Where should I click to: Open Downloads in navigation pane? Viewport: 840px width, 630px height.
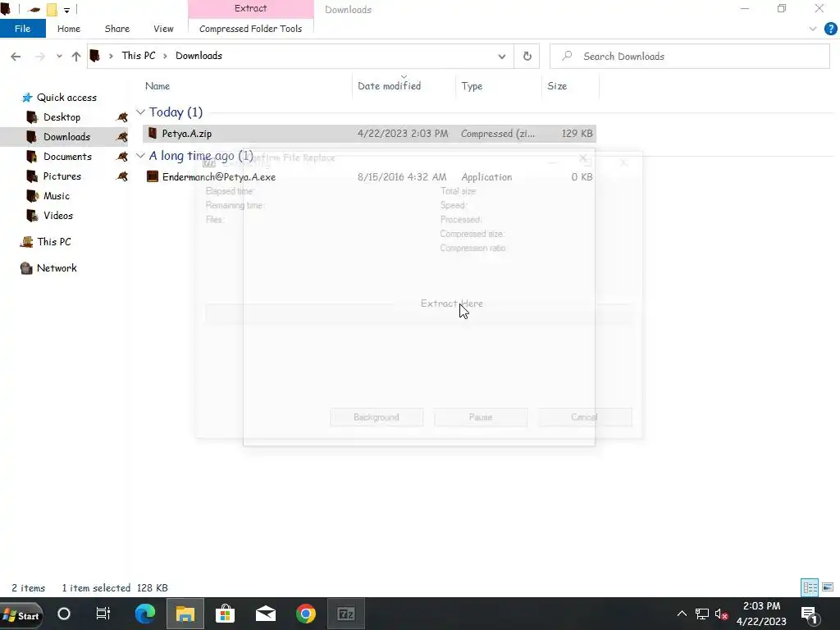pyautogui.click(x=66, y=137)
